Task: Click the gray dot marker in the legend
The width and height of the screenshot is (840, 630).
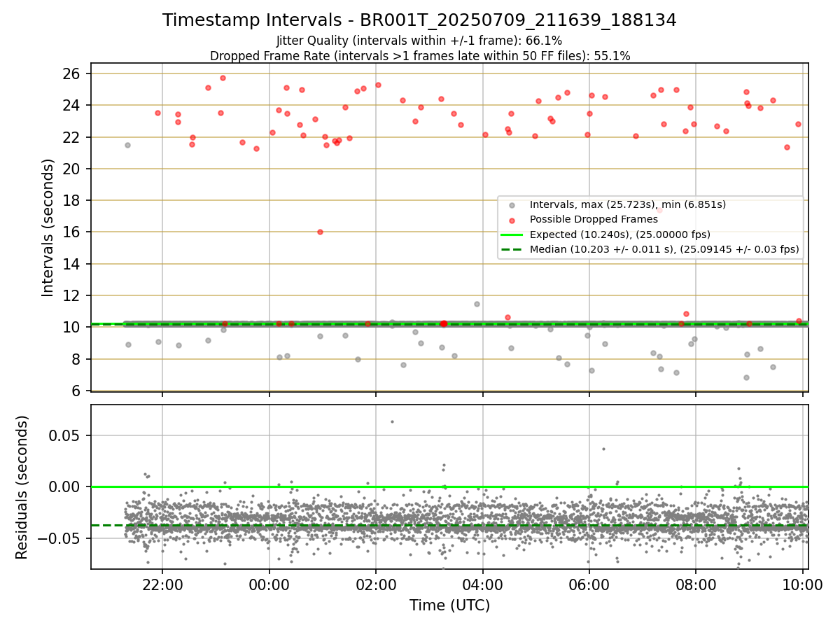Action: pyautogui.click(x=512, y=205)
